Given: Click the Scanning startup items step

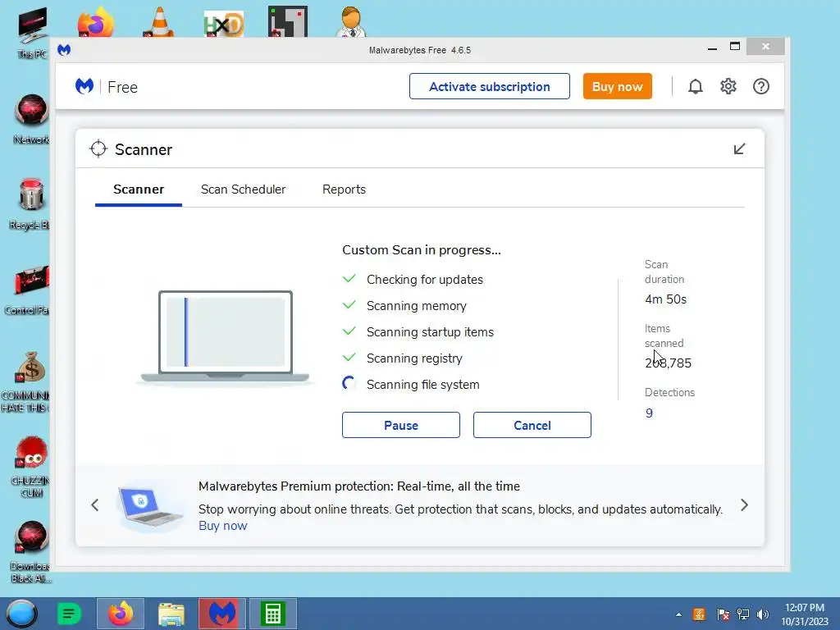Looking at the screenshot, I should 430,332.
